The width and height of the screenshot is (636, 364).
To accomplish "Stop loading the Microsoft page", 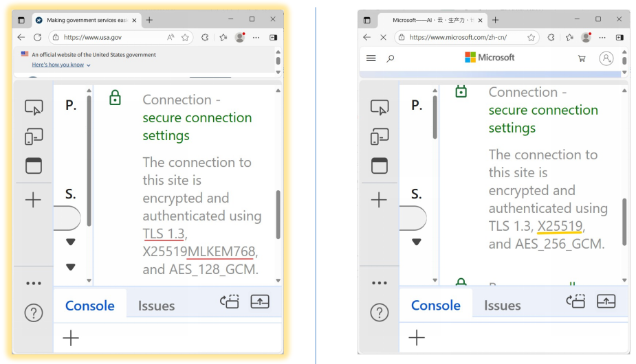I will pyautogui.click(x=383, y=38).
